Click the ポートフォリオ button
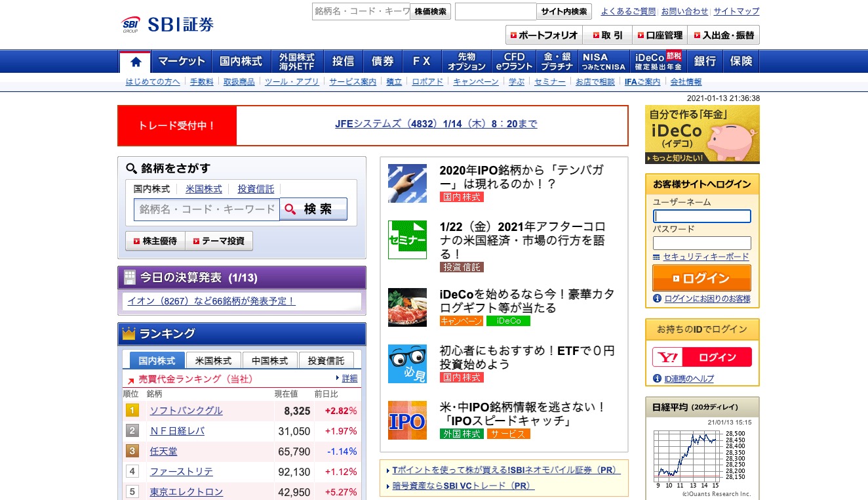The image size is (868, 500). point(543,35)
